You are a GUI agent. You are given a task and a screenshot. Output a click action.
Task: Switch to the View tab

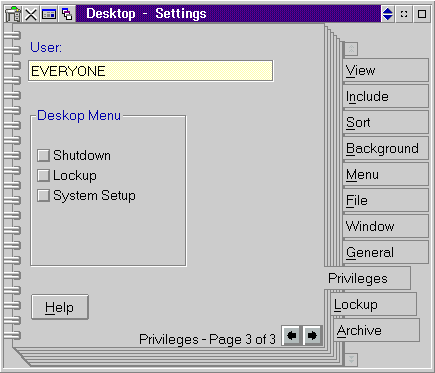pos(385,70)
